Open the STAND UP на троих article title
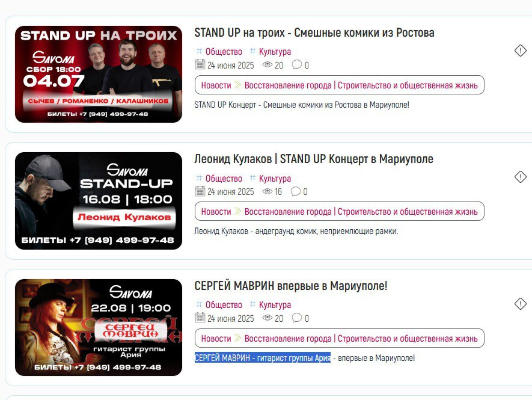This screenshot has height=400, width=532. tap(314, 33)
